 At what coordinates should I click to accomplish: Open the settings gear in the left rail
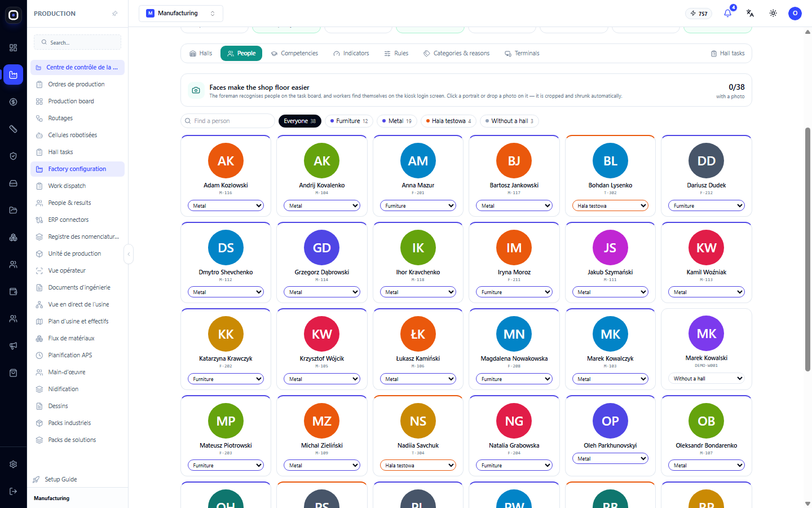[x=14, y=464]
